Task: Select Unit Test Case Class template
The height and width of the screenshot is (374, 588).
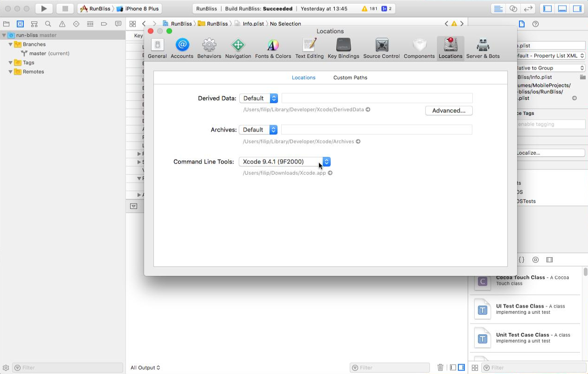Action: click(x=525, y=338)
